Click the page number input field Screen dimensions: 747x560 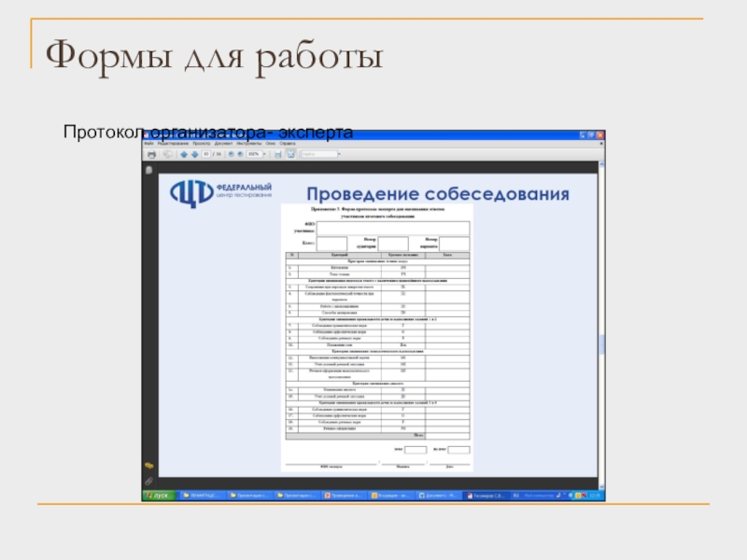coord(204,154)
